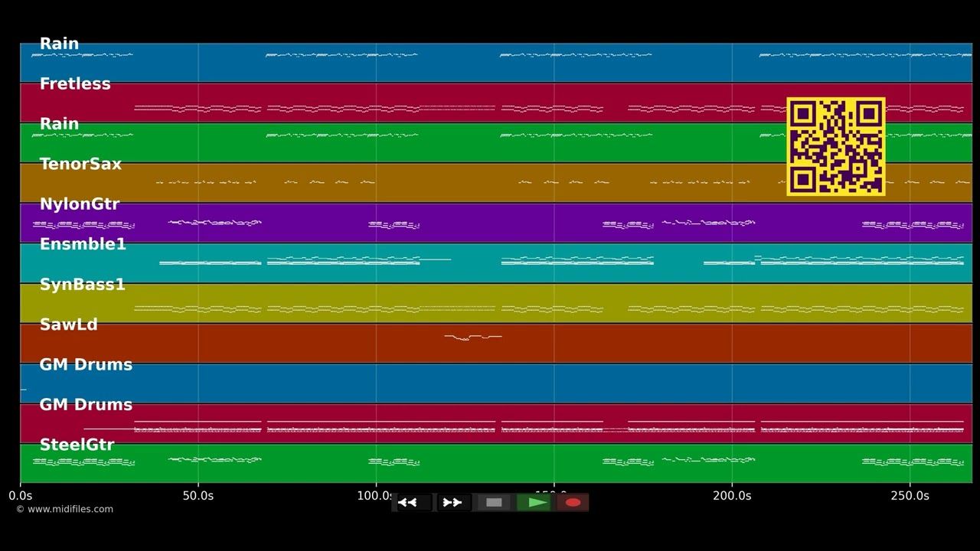Open the www.midifiles.com copyright link

tap(64, 509)
